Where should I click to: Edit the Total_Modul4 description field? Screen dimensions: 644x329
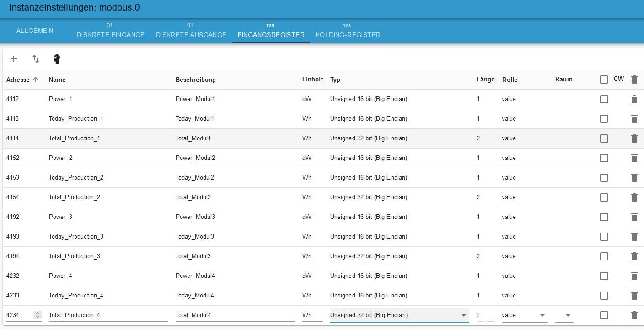tap(235, 315)
